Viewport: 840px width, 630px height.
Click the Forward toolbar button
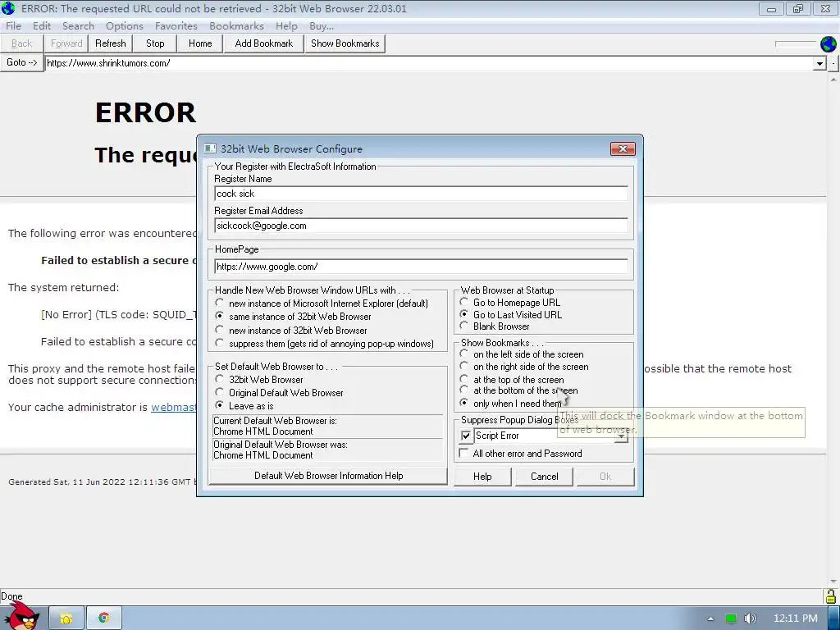click(66, 43)
